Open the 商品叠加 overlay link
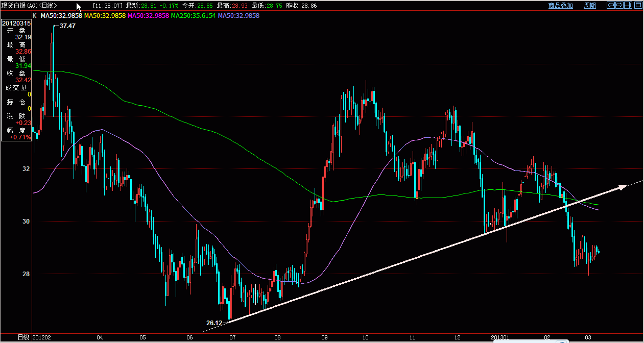The height and width of the screenshot is (343, 644). [x=561, y=6]
